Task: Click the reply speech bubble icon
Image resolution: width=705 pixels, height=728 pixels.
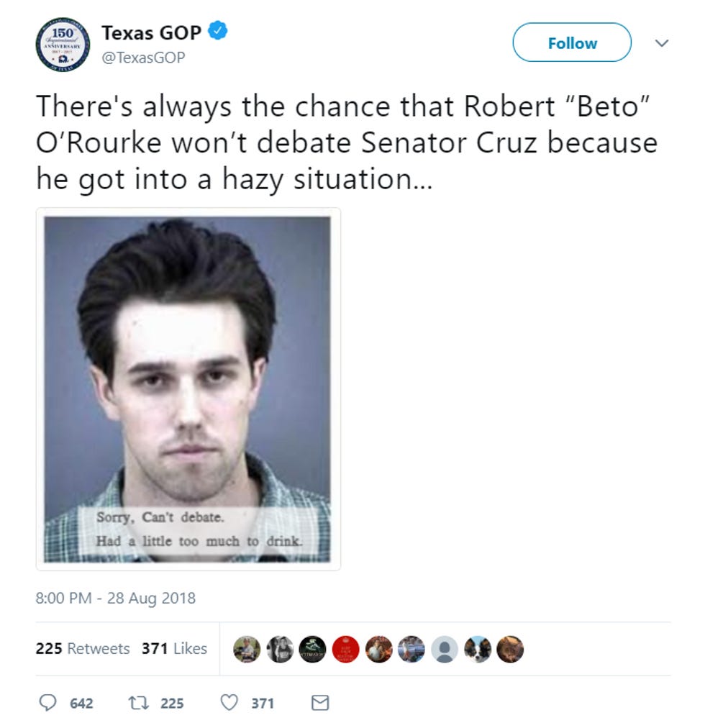Action: click(47, 703)
